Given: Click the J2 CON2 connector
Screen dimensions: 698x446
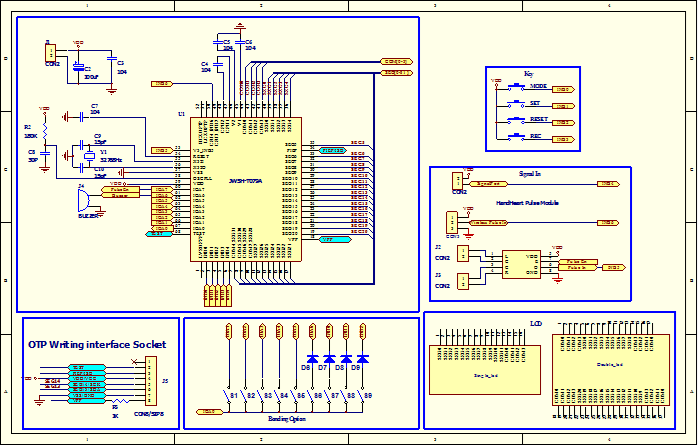Looking at the screenshot, I should 463,254.
